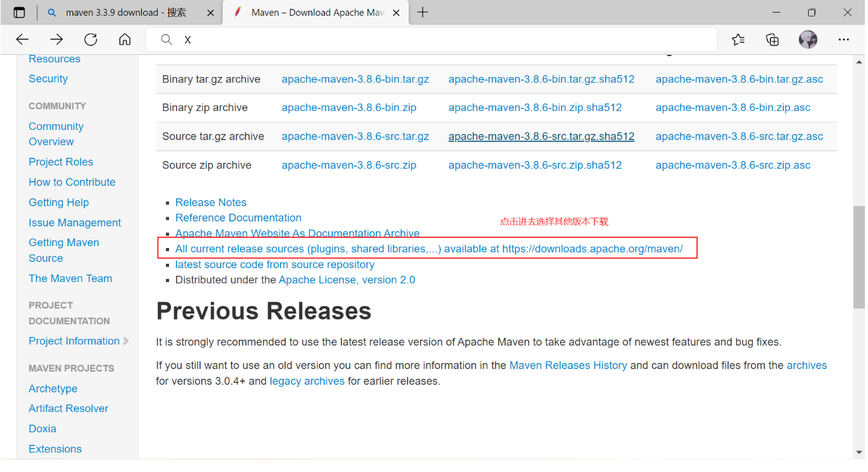Click the Binary tar.gz archive row label
The height and width of the screenshot is (472, 868).
[211, 79]
